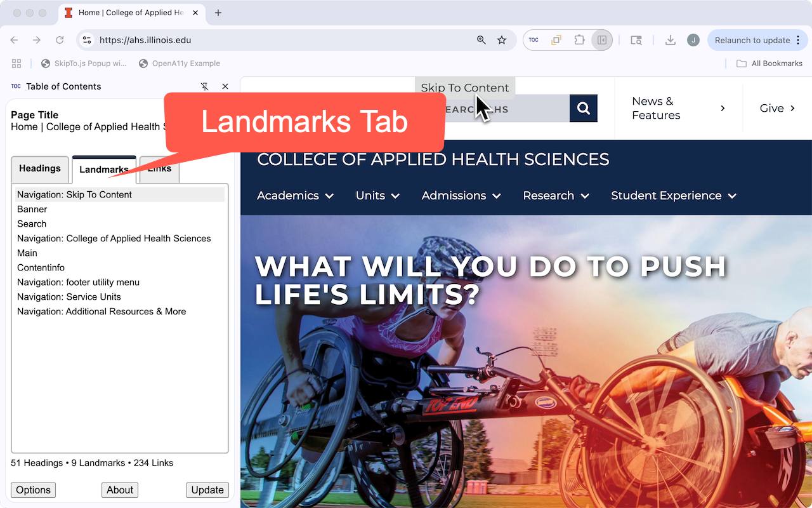Open the Give link

pos(777,109)
